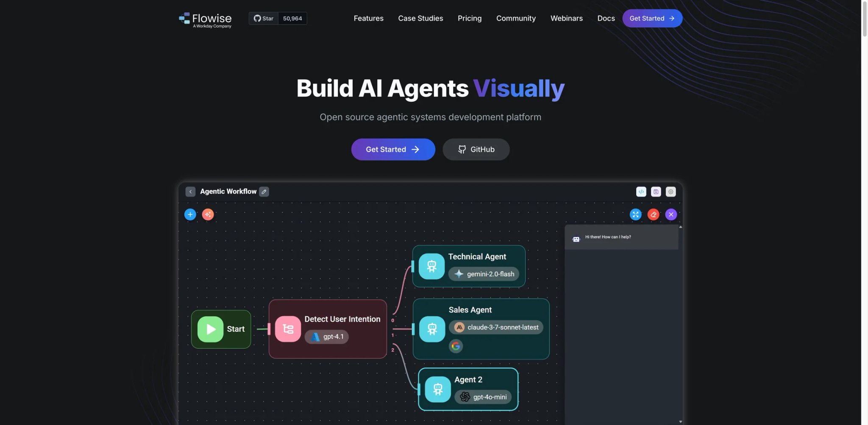
Task: Click the header Get Started button
Action: tap(652, 18)
